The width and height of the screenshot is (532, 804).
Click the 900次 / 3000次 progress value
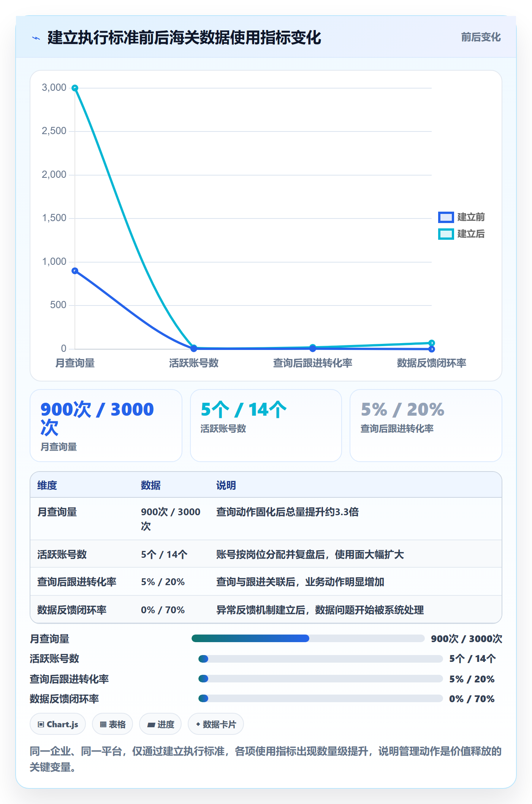pyautogui.click(x=467, y=638)
